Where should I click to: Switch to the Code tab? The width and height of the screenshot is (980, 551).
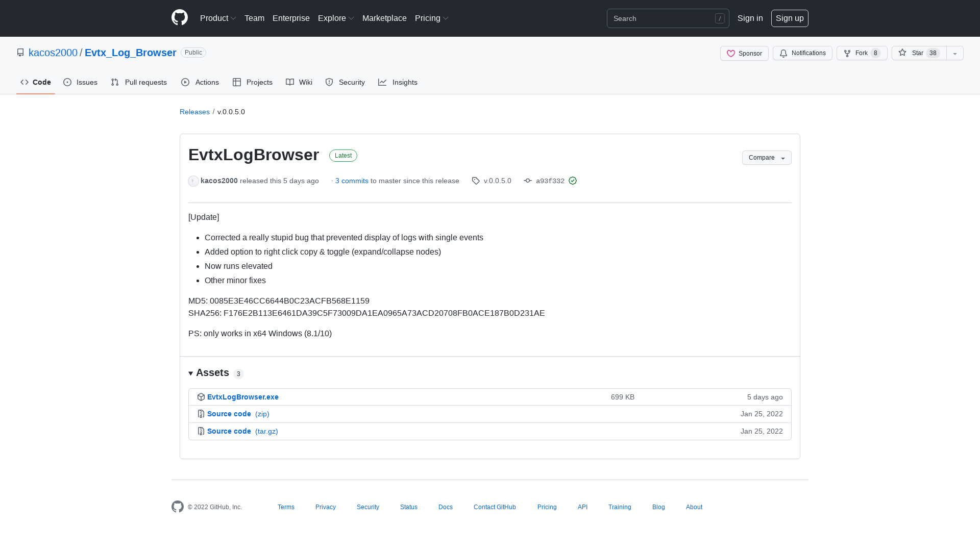pyautogui.click(x=35, y=82)
